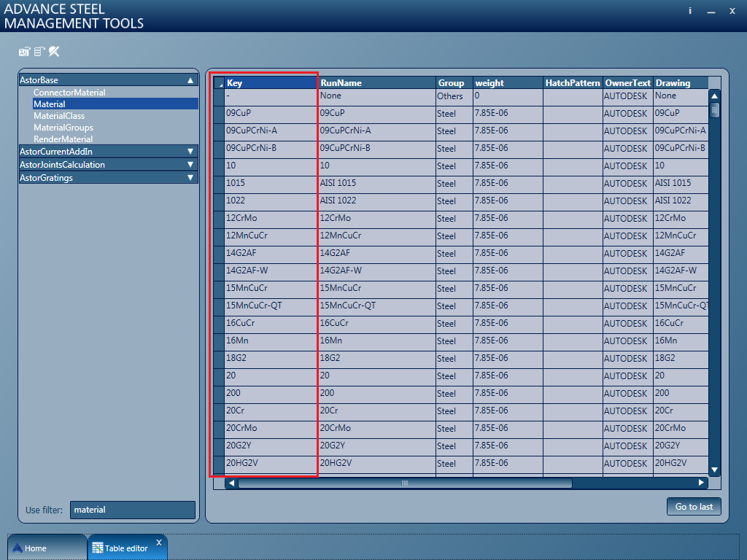Click HatchPattern cell in the 16Mn row
The width and height of the screenshot is (747, 560).
coord(573,342)
